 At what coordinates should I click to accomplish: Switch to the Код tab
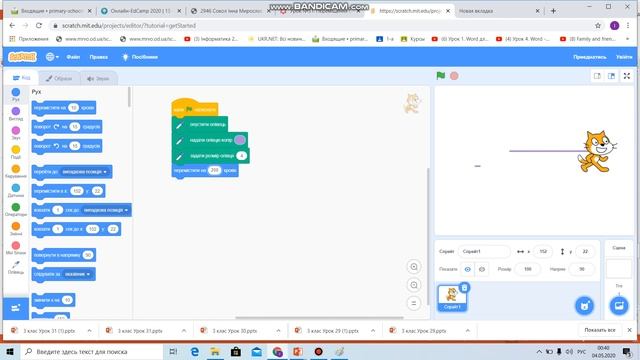pyautogui.click(x=21, y=78)
